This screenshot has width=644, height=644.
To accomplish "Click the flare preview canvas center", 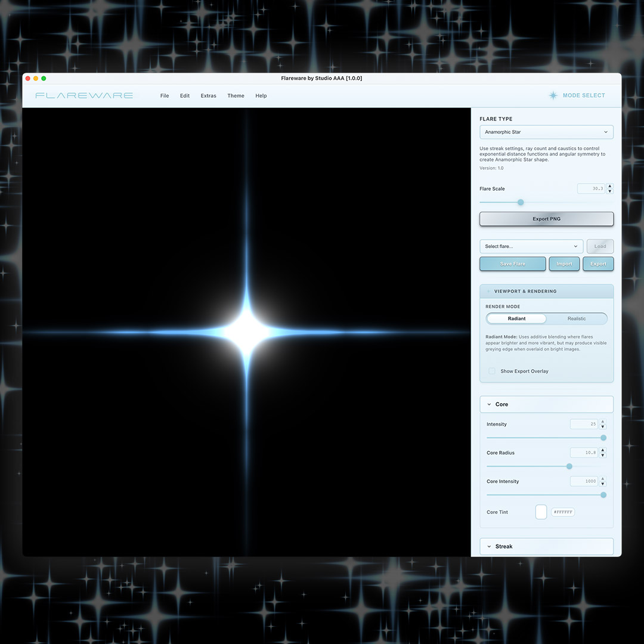I will [246, 332].
